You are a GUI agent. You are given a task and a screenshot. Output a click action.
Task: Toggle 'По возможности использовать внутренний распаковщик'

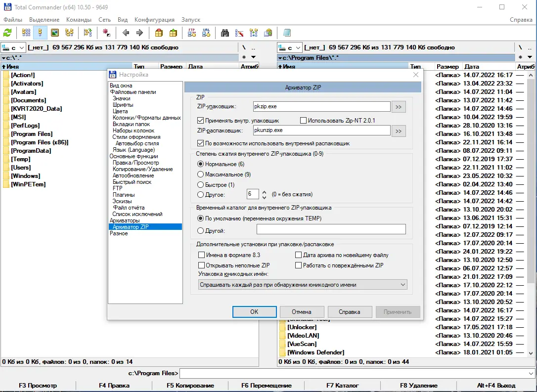pos(200,143)
